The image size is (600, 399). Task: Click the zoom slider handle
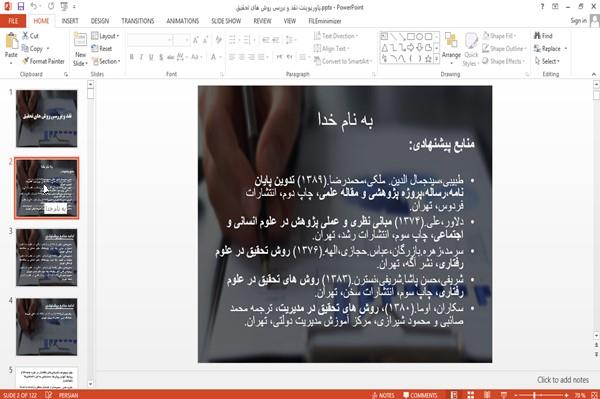pos(535,395)
